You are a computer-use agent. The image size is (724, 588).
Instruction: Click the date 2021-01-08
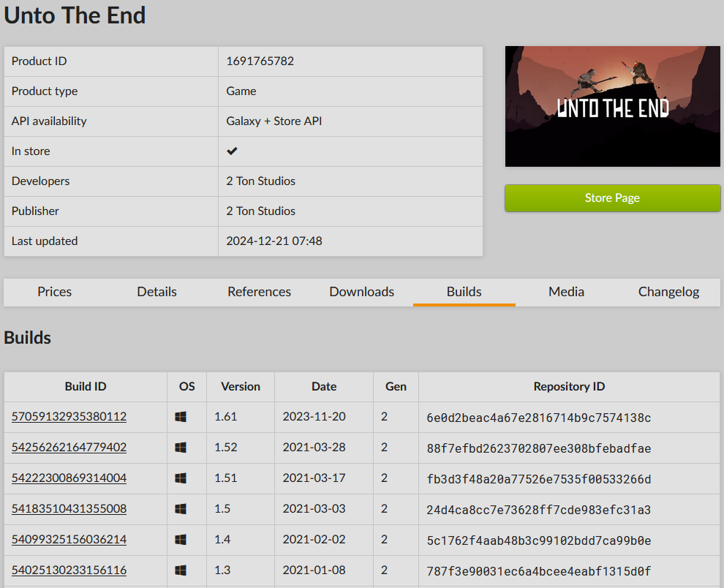click(x=314, y=570)
